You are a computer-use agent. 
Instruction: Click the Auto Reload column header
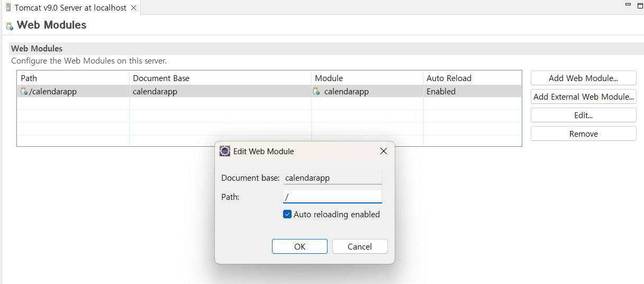pyautogui.click(x=472, y=78)
